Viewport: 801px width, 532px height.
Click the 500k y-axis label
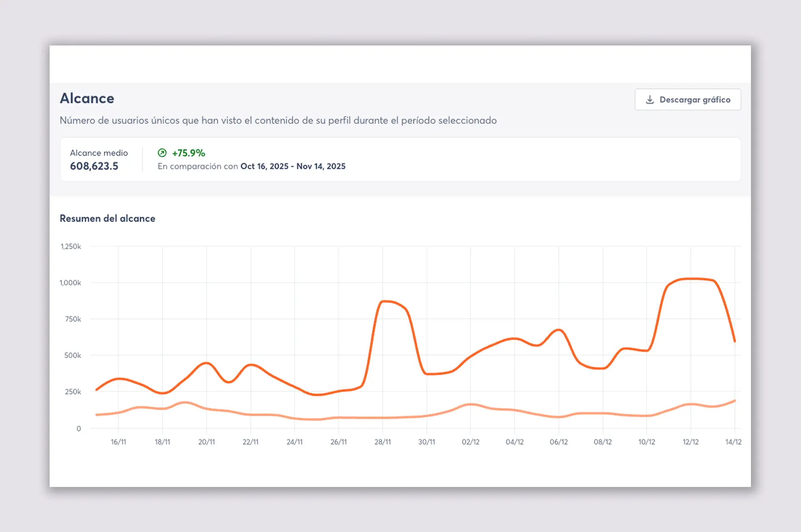pyautogui.click(x=73, y=356)
